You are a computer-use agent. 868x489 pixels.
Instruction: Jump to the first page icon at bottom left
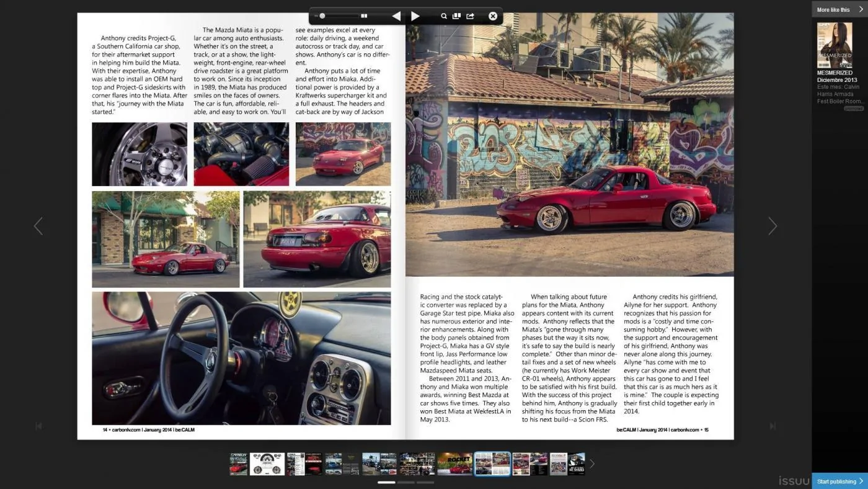coord(38,426)
